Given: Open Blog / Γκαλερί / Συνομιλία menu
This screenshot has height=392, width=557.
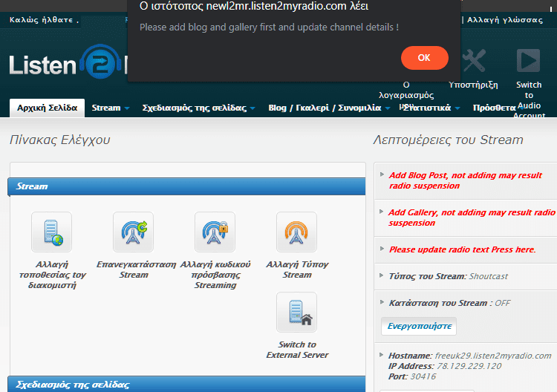Looking at the screenshot, I should (329, 108).
